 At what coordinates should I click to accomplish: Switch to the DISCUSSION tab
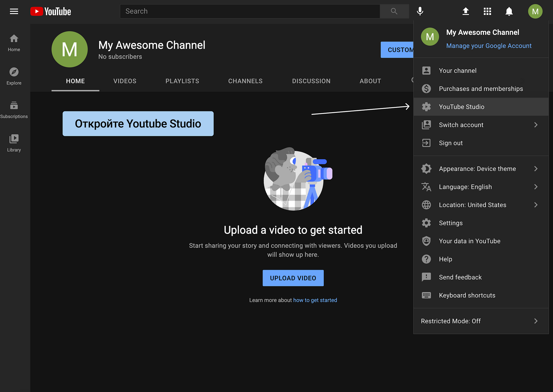(x=311, y=81)
